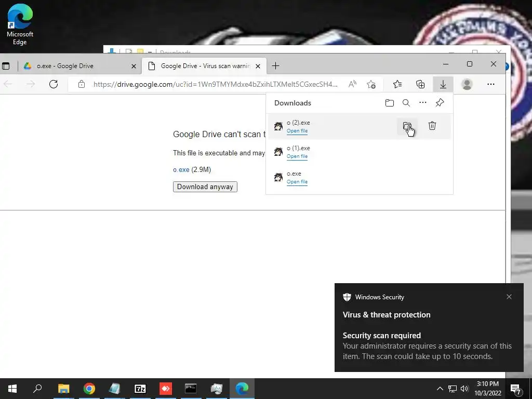Open the volume control tray icon
Viewport: 532px width, 399px height.
[x=464, y=389]
